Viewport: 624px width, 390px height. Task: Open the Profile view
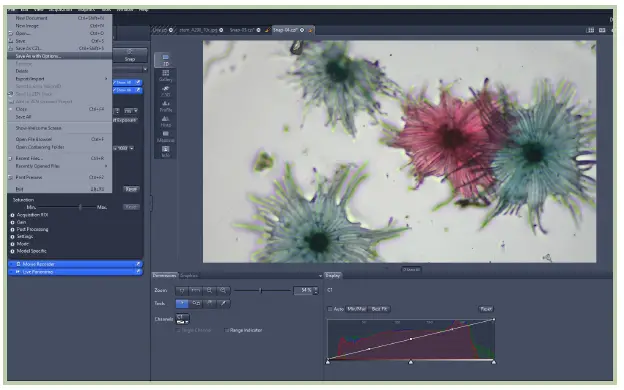(x=166, y=106)
